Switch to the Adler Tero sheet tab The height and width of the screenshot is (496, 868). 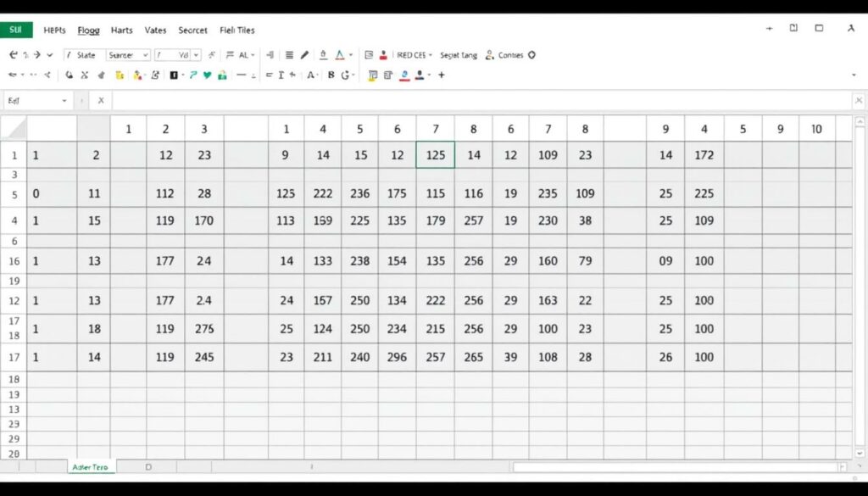pos(90,467)
